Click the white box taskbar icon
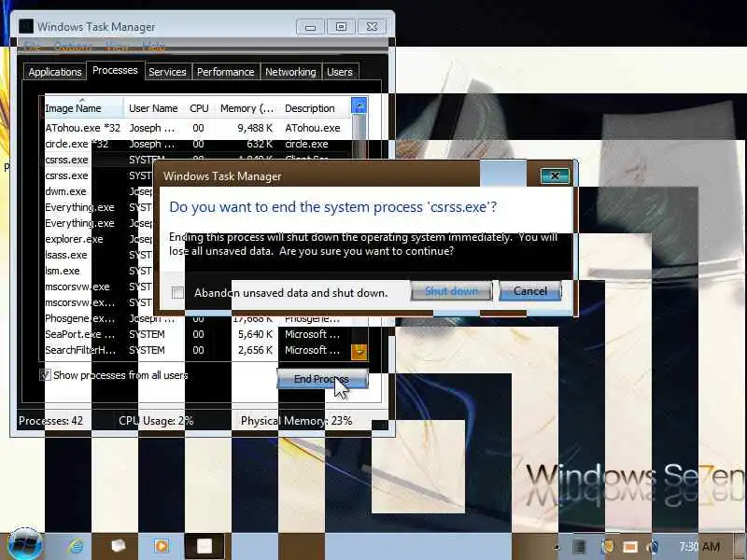Viewport: 747px width, 560px height. coord(119,546)
